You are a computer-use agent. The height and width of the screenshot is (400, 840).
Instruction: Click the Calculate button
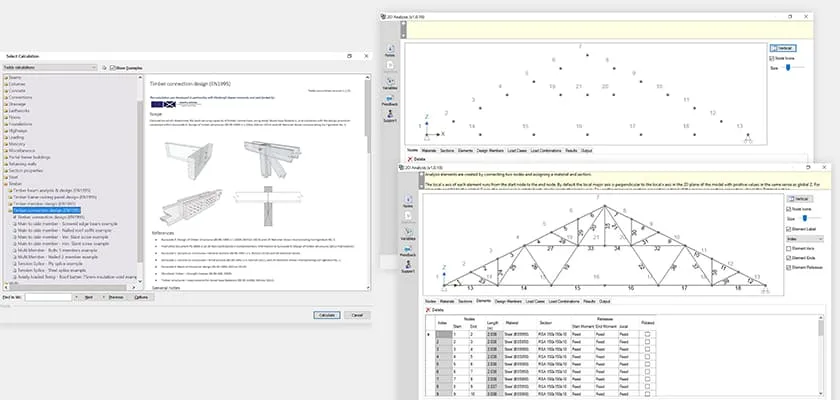[x=327, y=315]
